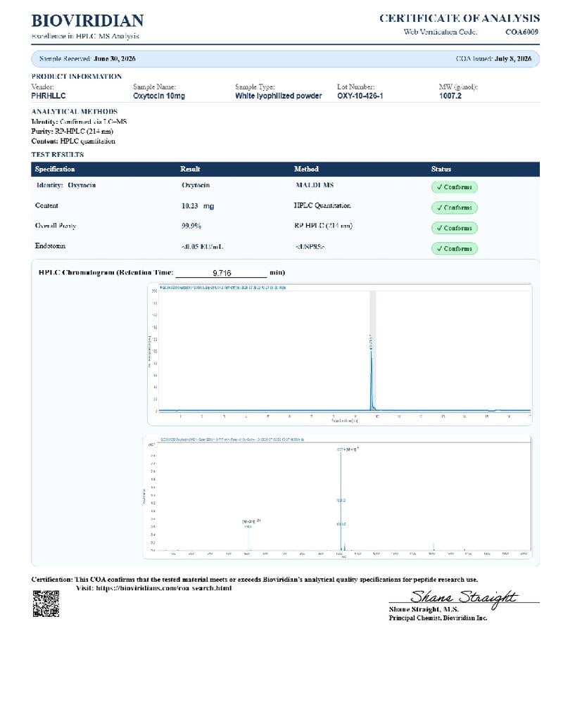
Task: Click the Endotoxin Conforms badge
Action: pos(455,248)
